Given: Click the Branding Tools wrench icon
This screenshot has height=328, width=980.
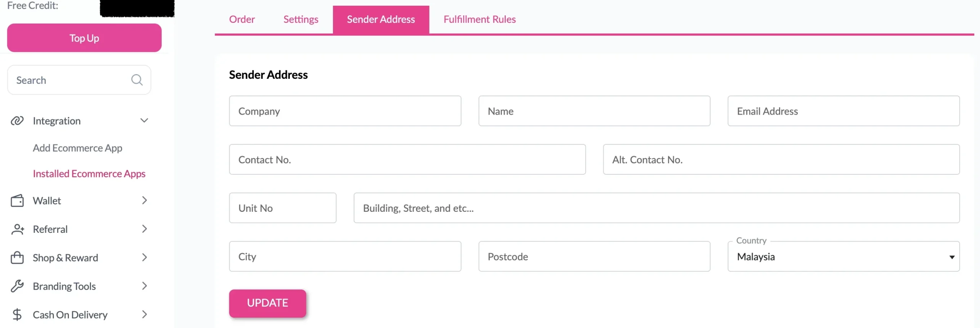Looking at the screenshot, I should [x=17, y=286].
